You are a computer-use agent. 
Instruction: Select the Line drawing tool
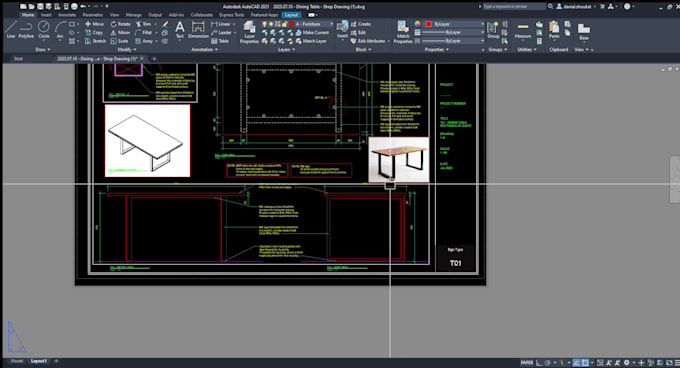click(11, 30)
